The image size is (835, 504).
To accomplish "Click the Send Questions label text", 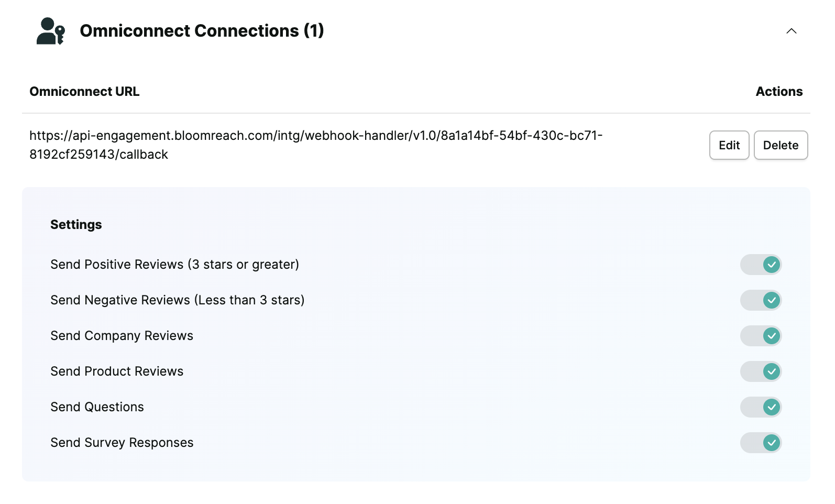I will click(x=97, y=407).
